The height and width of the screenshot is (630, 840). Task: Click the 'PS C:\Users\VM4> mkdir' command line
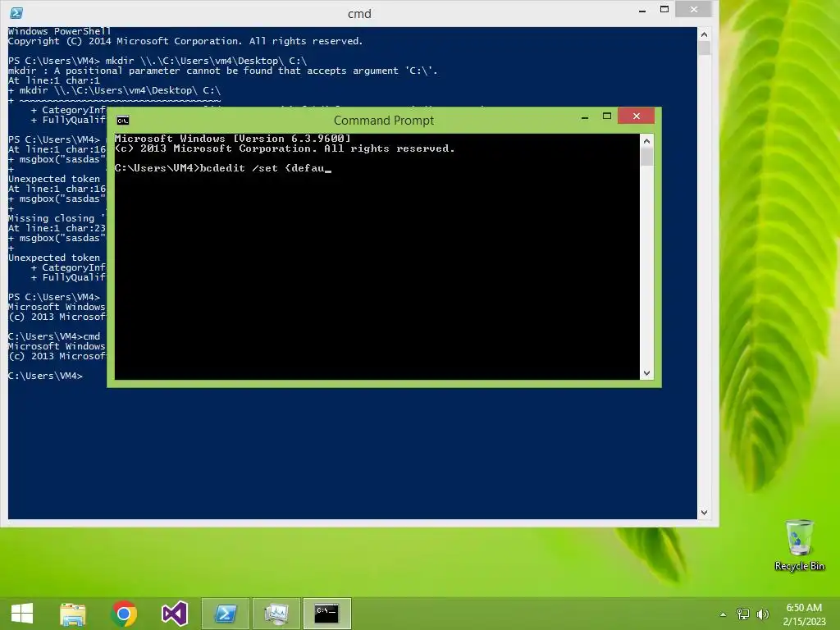157,61
